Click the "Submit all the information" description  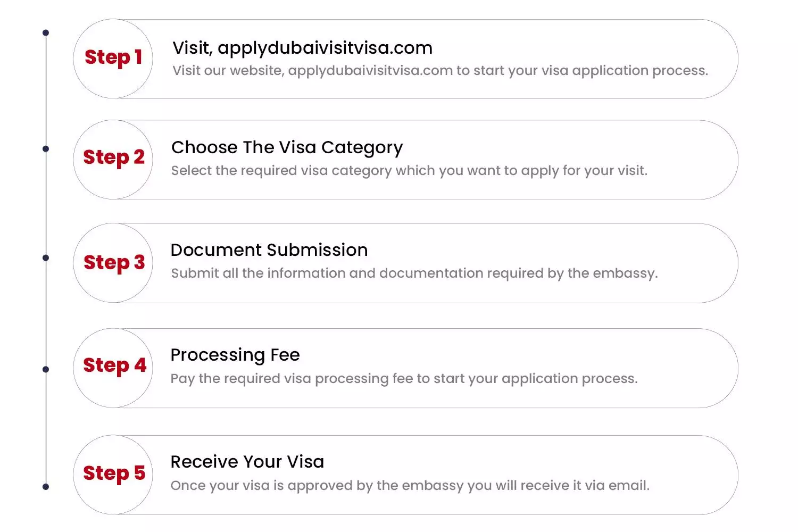coord(414,273)
